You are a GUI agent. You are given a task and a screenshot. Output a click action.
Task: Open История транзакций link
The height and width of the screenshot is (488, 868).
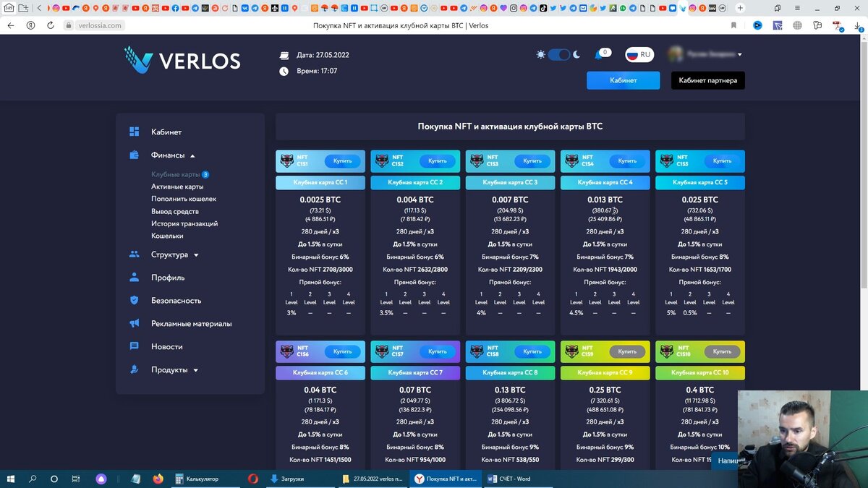(184, 223)
